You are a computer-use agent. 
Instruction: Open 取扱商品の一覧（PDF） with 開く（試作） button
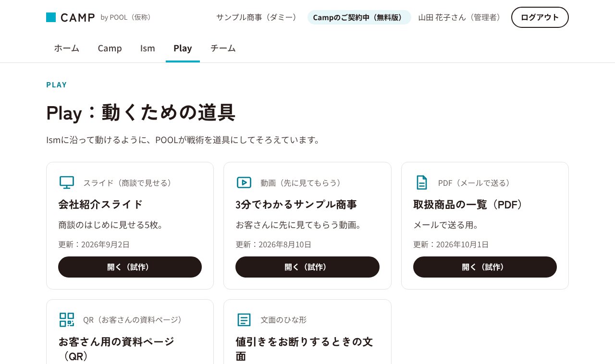[x=485, y=267]
